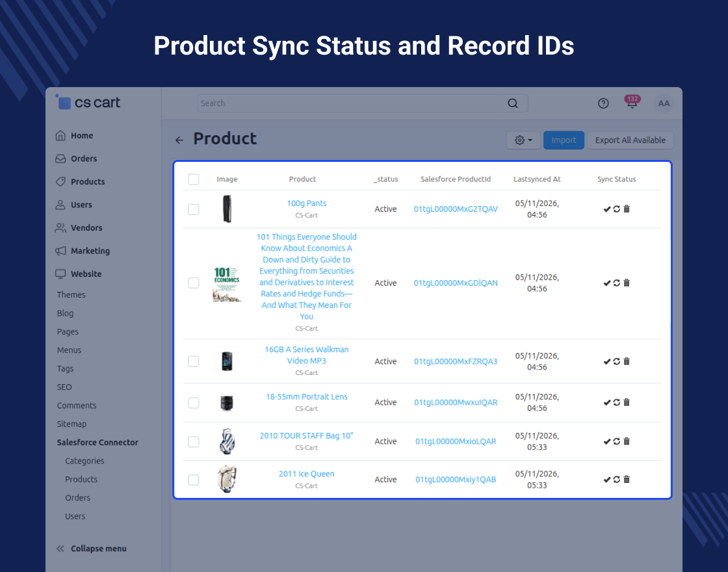Viewport: 728px width, 572px height.
Task: Check the 2010 TOUR STAFF Bag checkbox
Action: pyautogui.click(x=194, y=441)
